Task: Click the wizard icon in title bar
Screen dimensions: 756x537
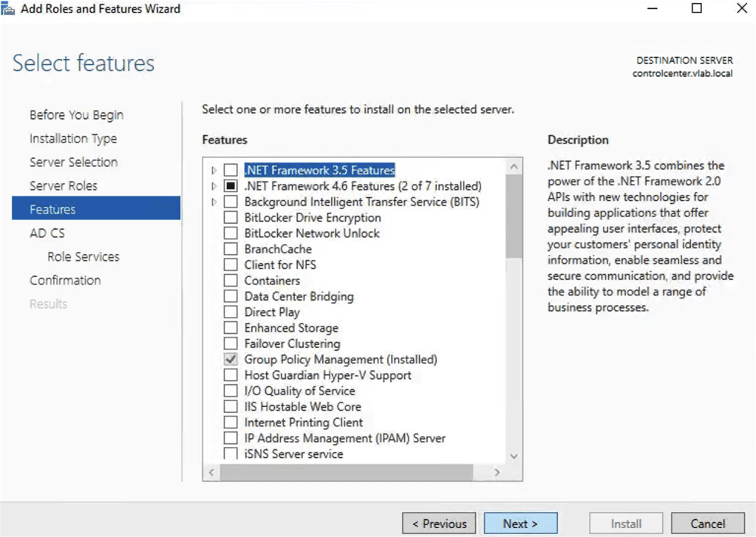Action: point(9,9)
